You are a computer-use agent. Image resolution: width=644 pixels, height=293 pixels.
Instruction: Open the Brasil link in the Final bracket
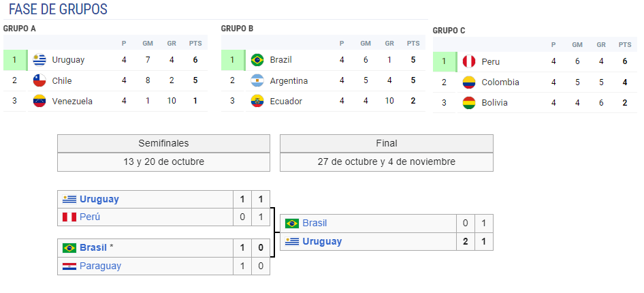tap(315, 223)
